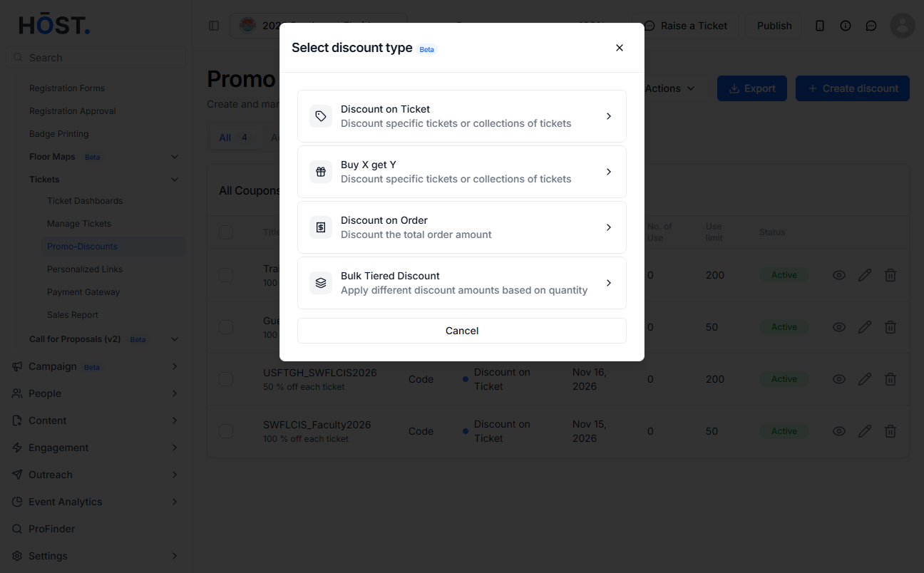Toggle the sidebar collapse icon

tap(214, 26)
